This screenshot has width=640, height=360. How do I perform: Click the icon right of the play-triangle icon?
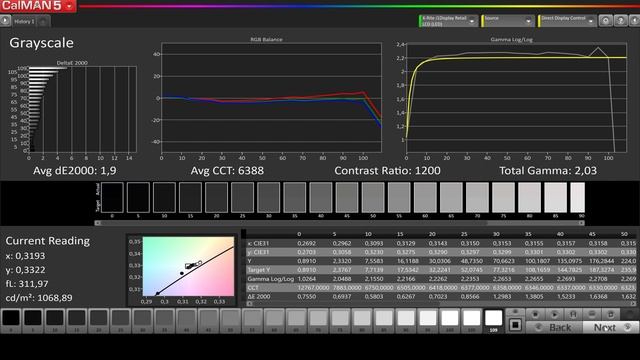click(x=573, y=314)
